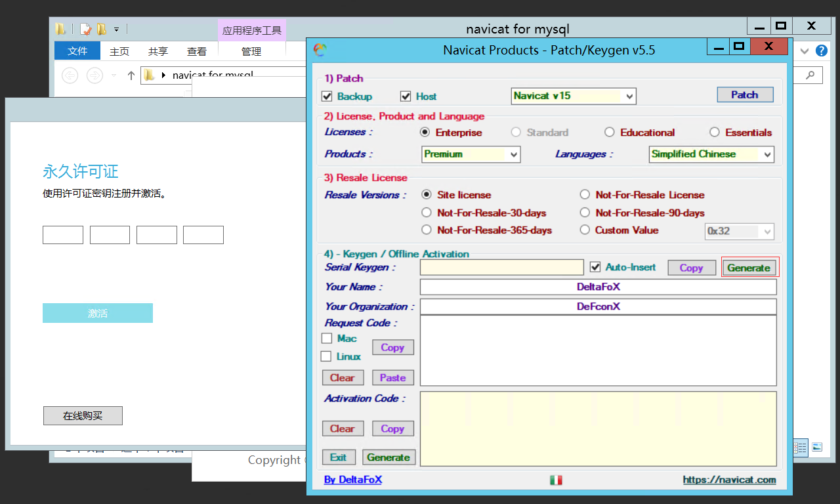This screenshot has height=504, width=840.
Task: Select the Essentials license radio button
Action: pos(715,133)
